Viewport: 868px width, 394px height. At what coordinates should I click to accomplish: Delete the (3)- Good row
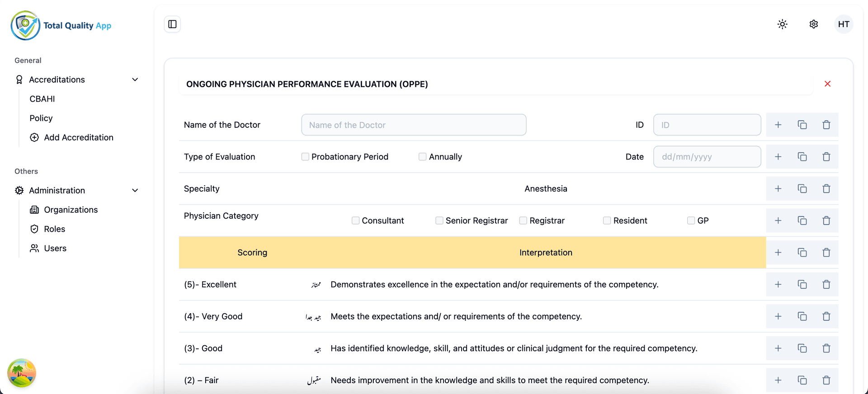tap(826, 348)
